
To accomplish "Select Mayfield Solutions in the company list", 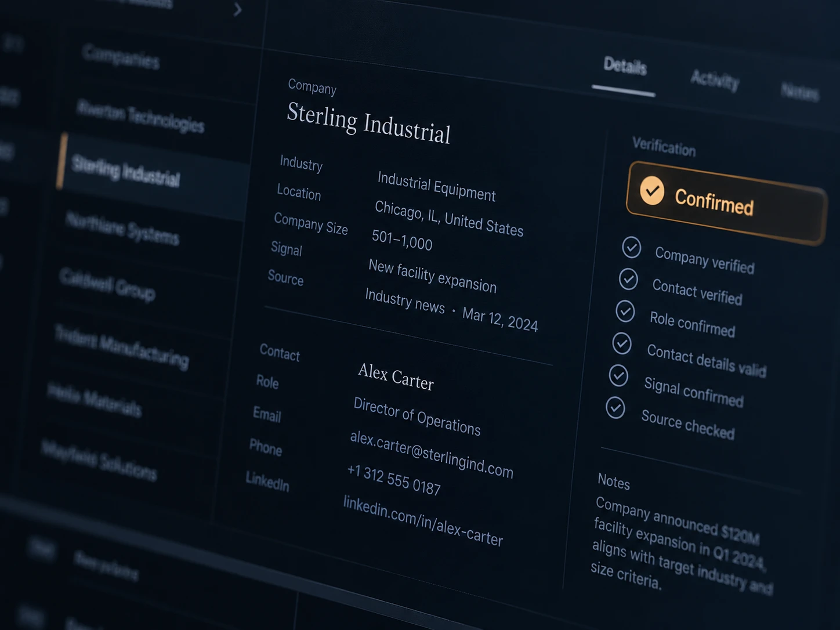I will click(99, 461).
